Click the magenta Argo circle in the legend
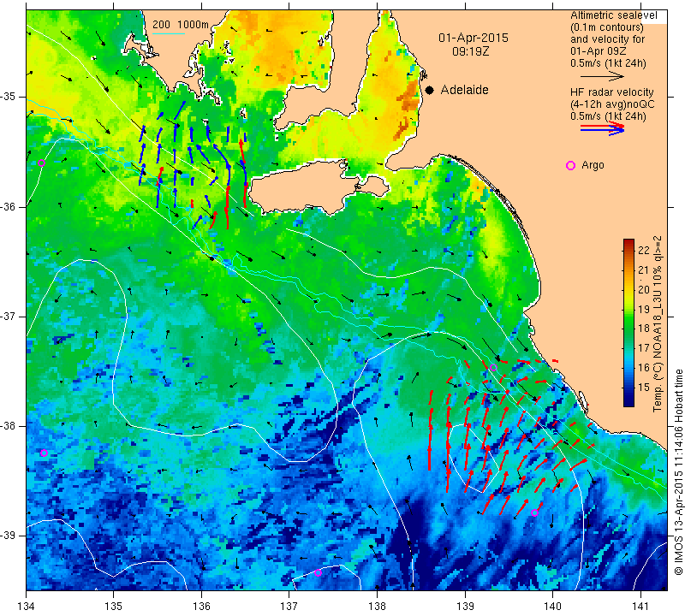This screenshot has width=685, height=616. coord(570,165)
